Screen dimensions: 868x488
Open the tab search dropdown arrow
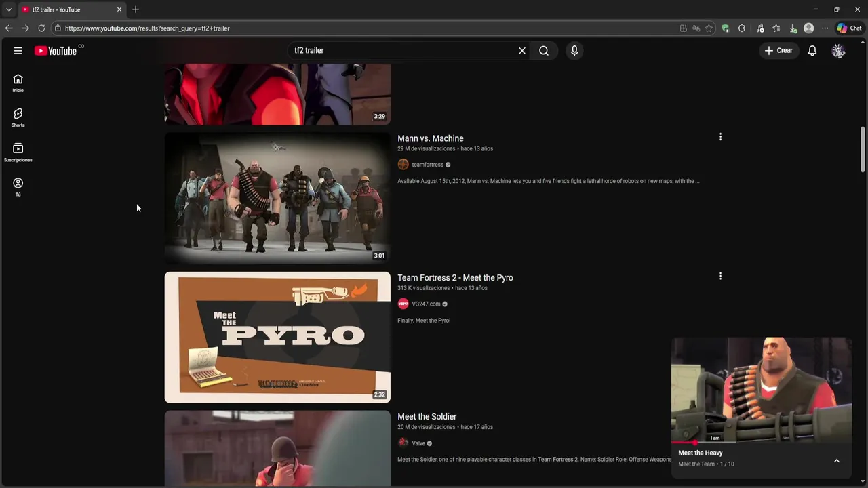(9, 9)
